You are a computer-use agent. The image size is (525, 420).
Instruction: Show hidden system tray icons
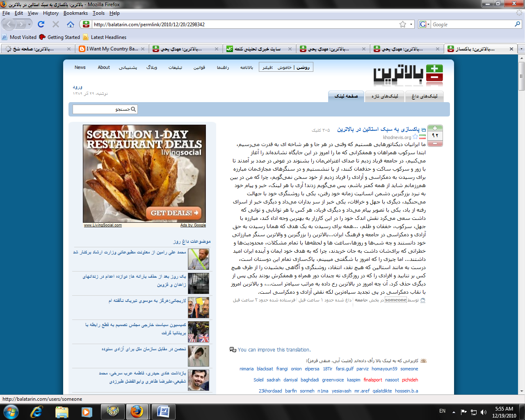[x=454, y=412]
